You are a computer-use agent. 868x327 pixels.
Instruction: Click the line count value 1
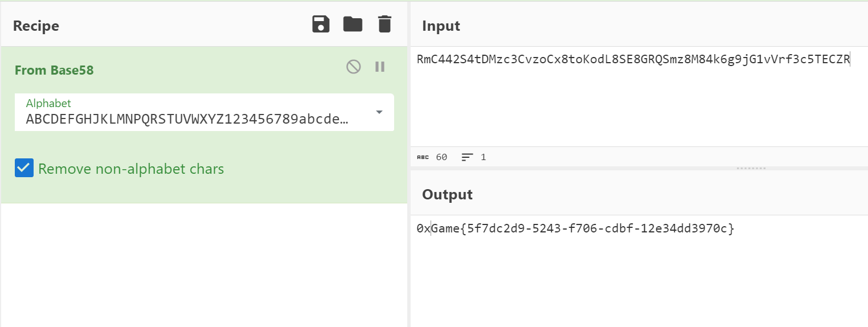(483, 157)
